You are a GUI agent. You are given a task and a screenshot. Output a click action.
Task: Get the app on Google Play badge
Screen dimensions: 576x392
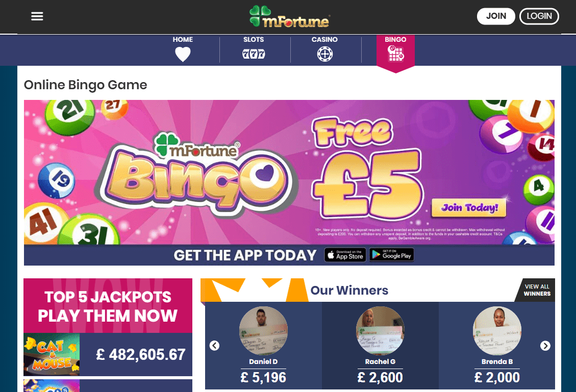(x=392, y=255)
